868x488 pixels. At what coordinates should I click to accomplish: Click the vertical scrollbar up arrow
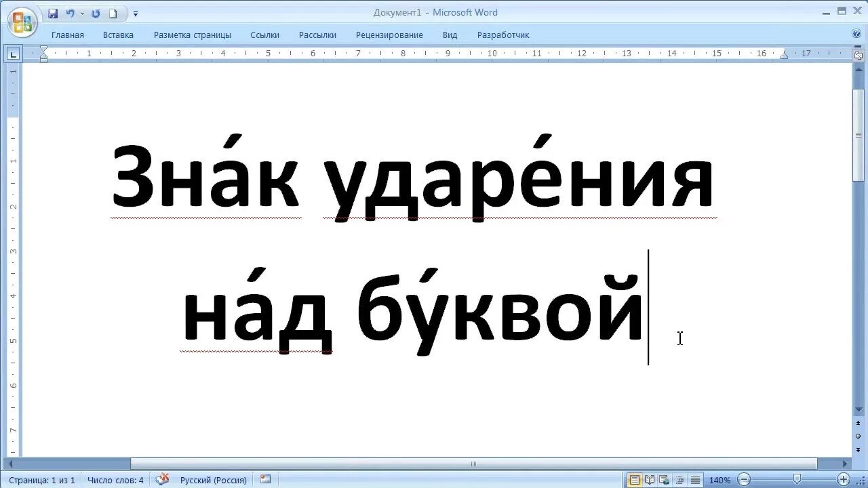coord(858,68)
